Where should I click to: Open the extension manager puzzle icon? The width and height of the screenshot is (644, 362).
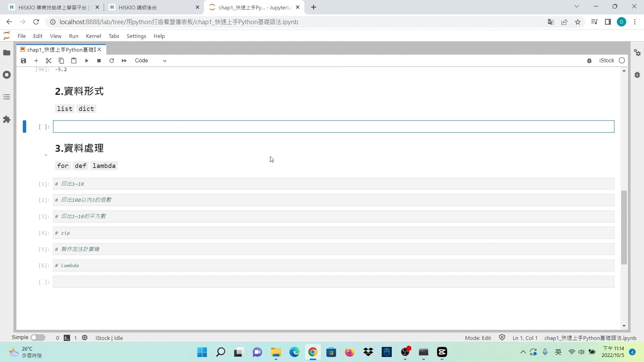tap(7, 119)
